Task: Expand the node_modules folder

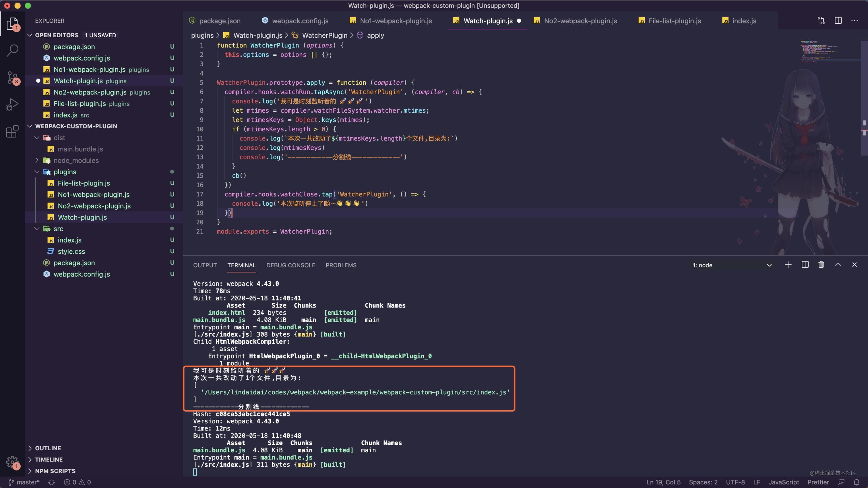Action: click(37, 160)
